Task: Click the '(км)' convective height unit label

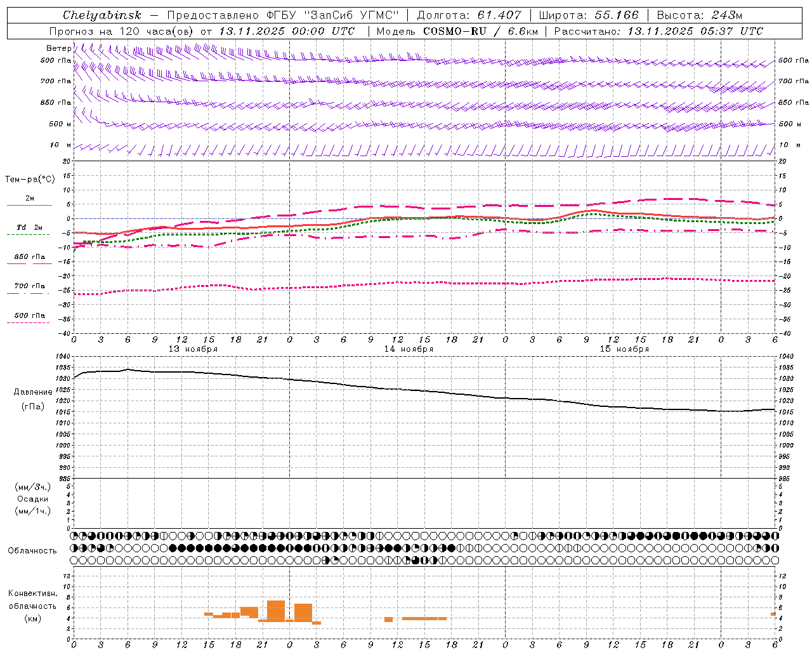Action: pyautogui.click(x=33, y=618)
